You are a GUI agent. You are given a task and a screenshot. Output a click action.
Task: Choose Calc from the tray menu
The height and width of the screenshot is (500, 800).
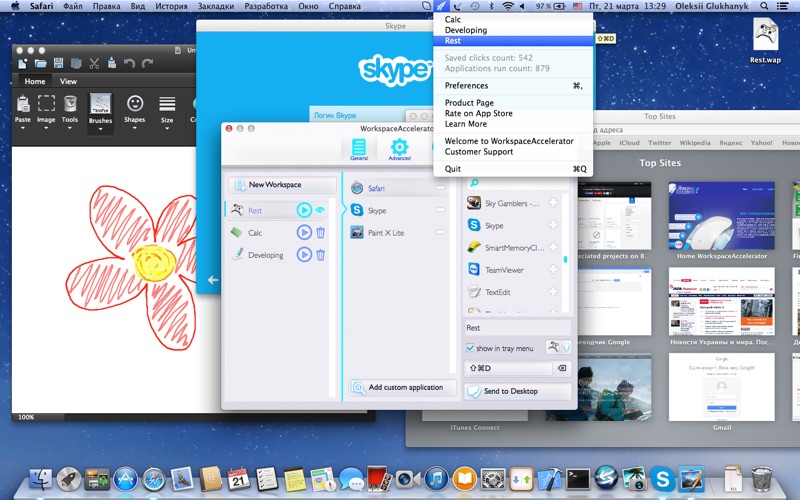click(513, 19)
